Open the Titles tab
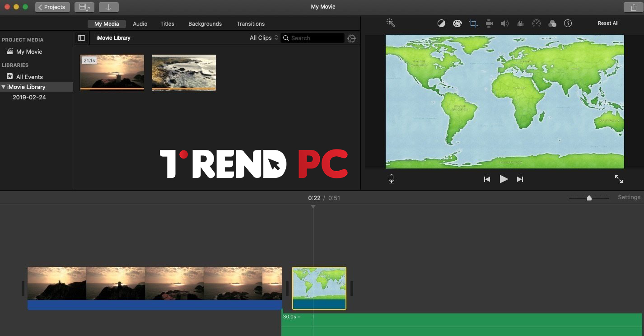This screenshot has width=644, height=336. [x=167, y=23]
